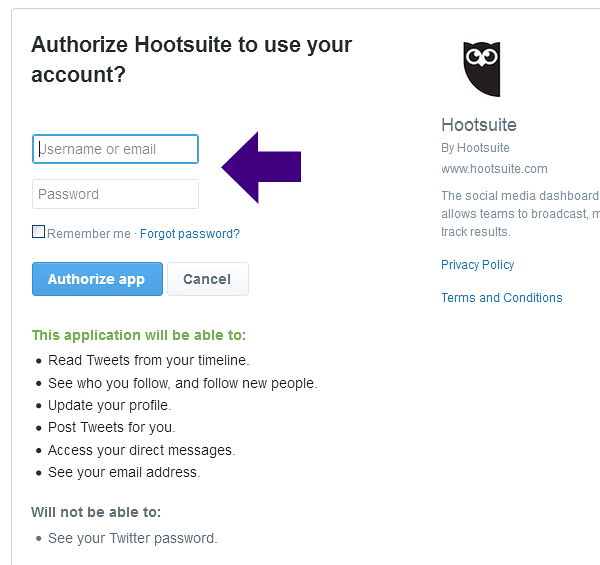Enable the Remember me checkbox
600x565 pixels.
point(38,232)
